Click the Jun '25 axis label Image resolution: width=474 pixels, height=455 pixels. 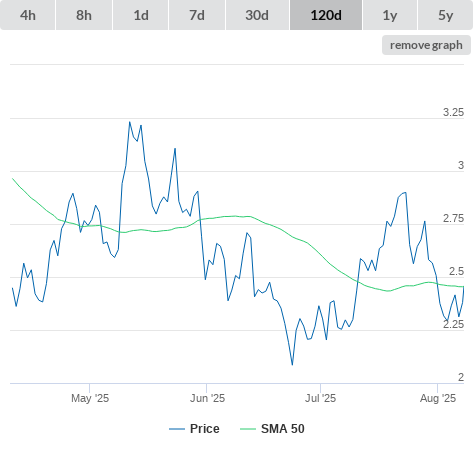point(207,398)
